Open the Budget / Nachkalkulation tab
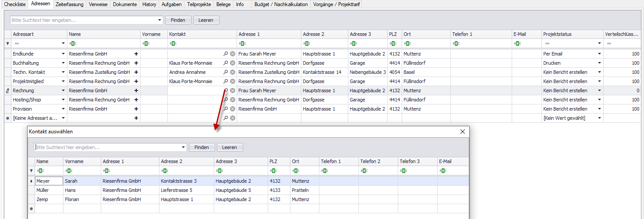Screen dimensions: 644x219 281,4
